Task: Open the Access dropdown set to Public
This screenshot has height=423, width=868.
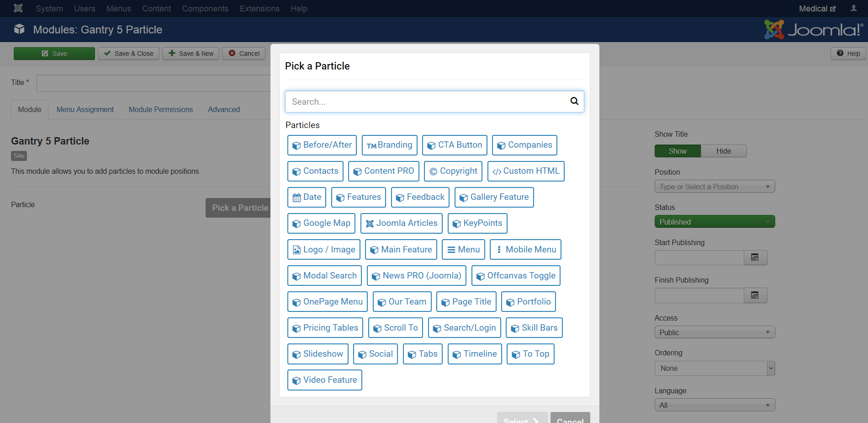Action: click(715, 332)
